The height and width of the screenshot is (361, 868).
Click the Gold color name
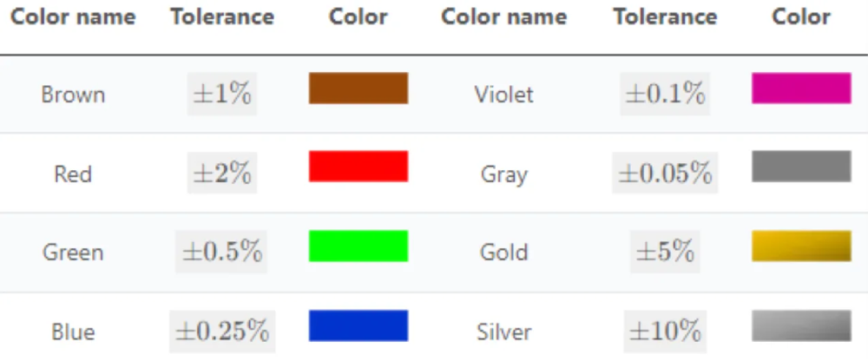(x=504, y=253)
